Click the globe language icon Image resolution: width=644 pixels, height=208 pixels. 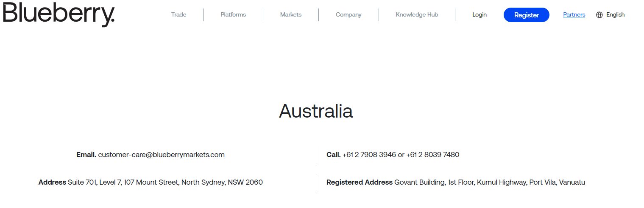click(x=599, y=15)
